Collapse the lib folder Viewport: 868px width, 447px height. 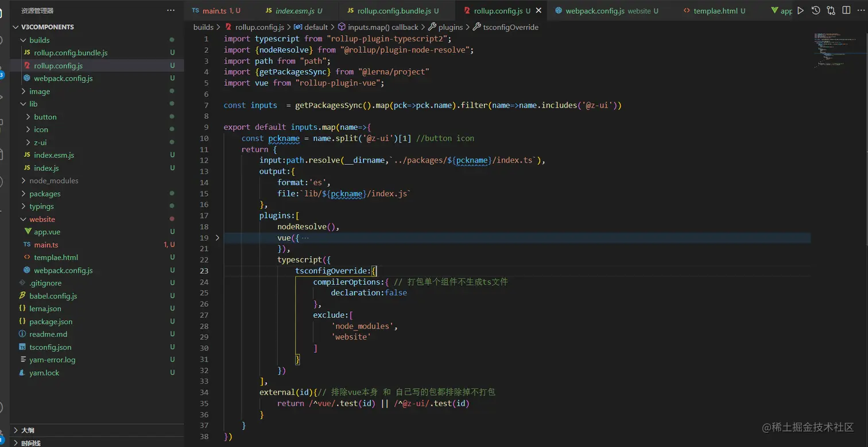coord(24,104)
